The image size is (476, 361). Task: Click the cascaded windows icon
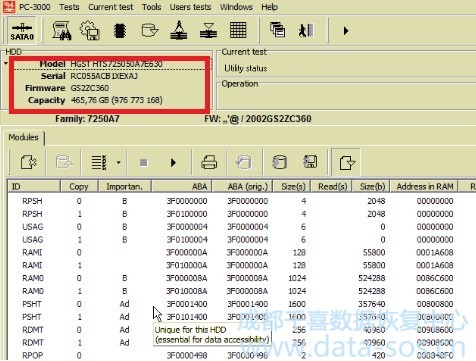coord(277,30)
